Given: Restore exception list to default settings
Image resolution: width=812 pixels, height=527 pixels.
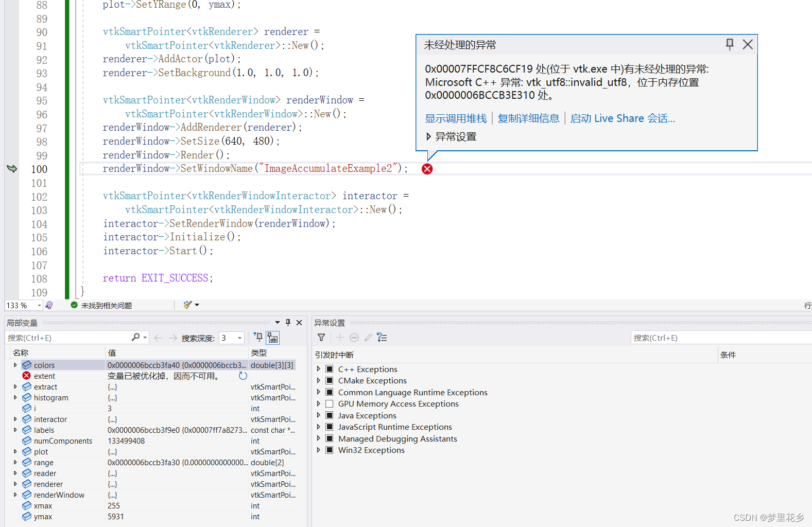Looking at the screenshot, I should coord(382,338).
